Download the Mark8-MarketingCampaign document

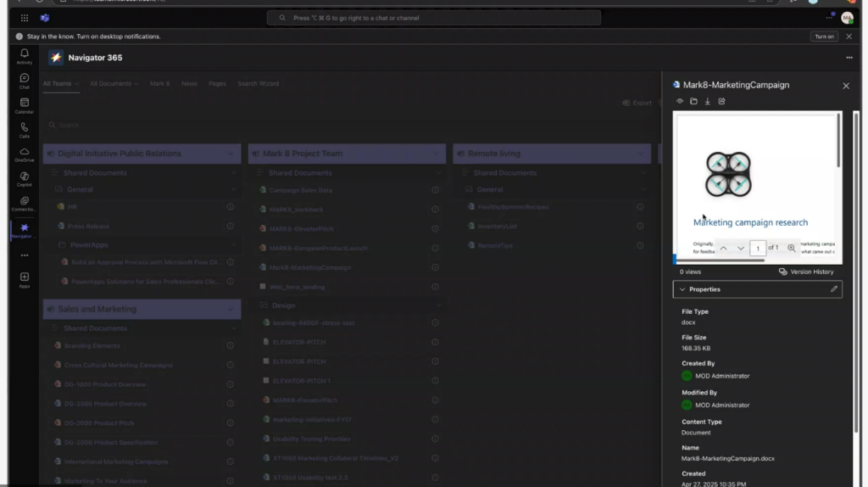tap(708, 102)
